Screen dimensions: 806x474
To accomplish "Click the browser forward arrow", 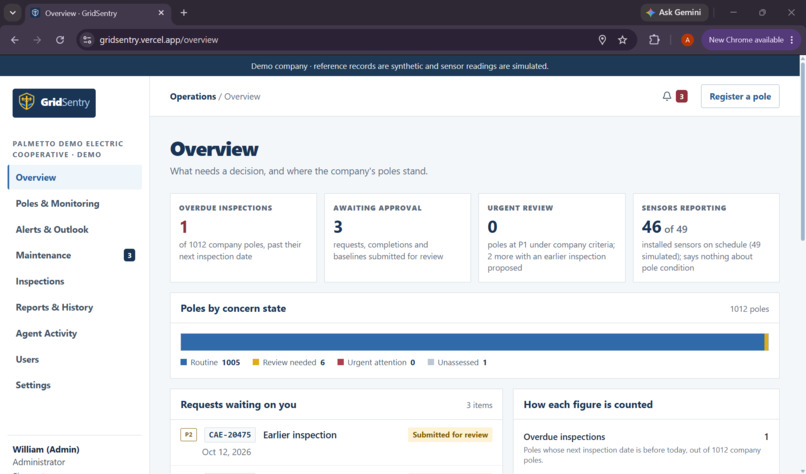I will (37, 40).
